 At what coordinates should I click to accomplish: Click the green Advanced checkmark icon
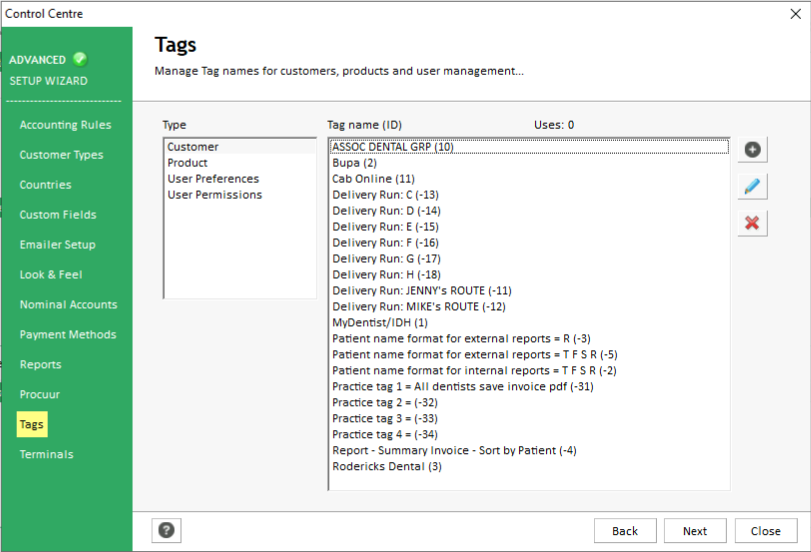[x=80, y=59]
